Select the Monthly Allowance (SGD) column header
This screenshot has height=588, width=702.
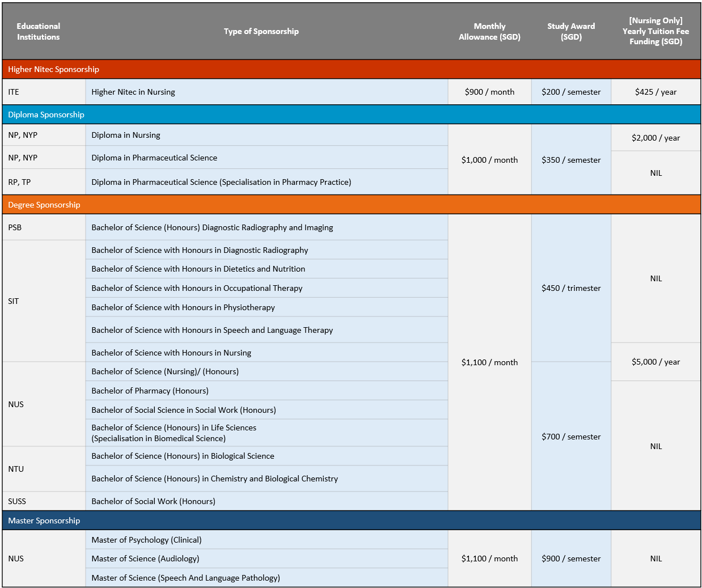(x=489, y=31)
